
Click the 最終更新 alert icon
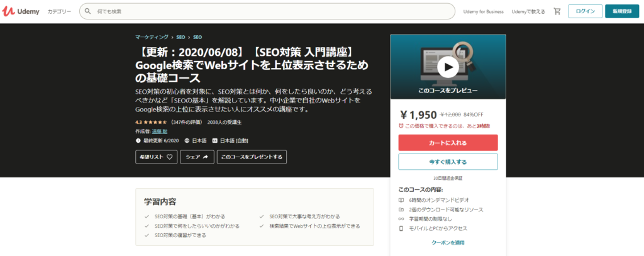[138, 140]
